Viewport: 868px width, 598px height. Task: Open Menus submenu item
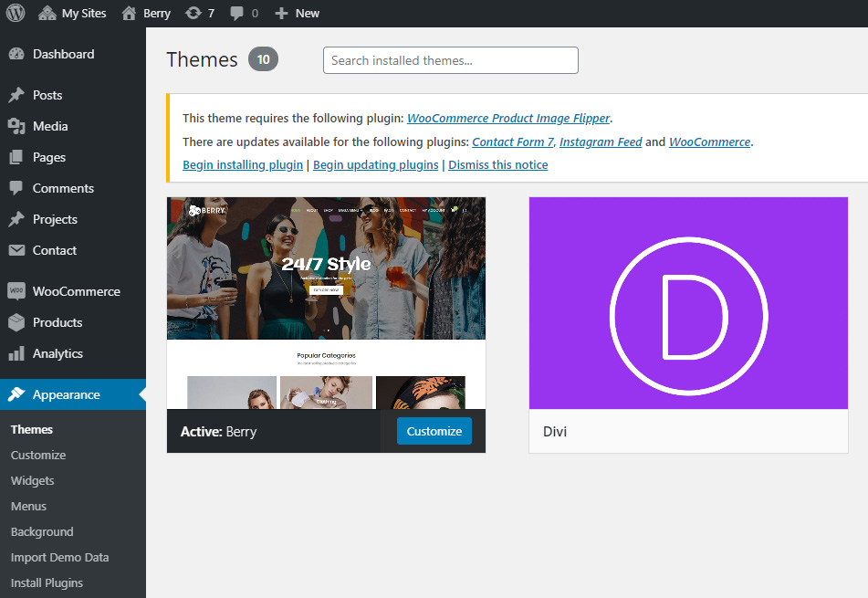(28, 506)
